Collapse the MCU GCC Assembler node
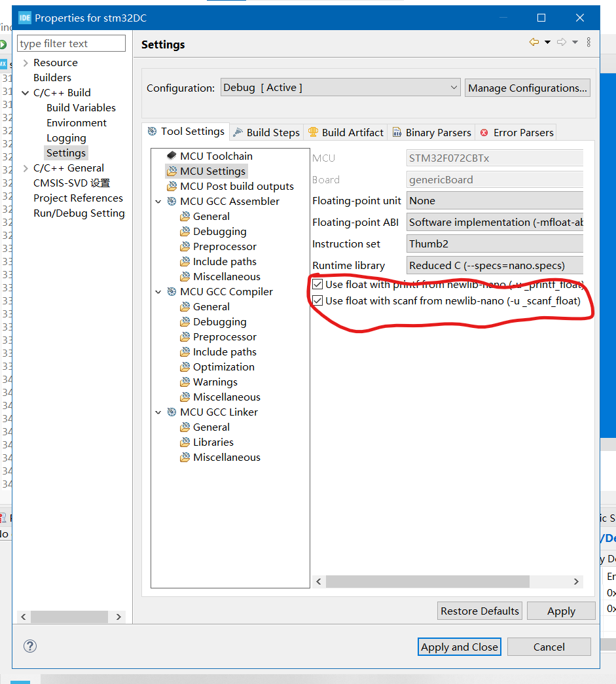 coord(158,202)
